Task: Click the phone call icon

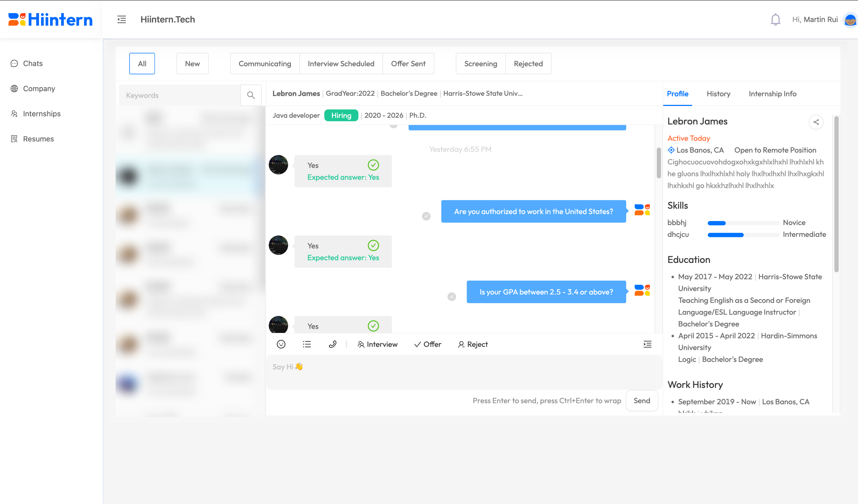Action: [333, 344]
